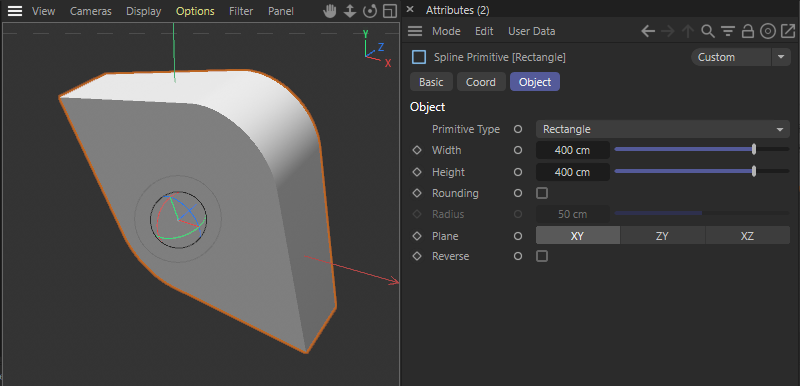Open the viewport View menu

click(43, 11)
